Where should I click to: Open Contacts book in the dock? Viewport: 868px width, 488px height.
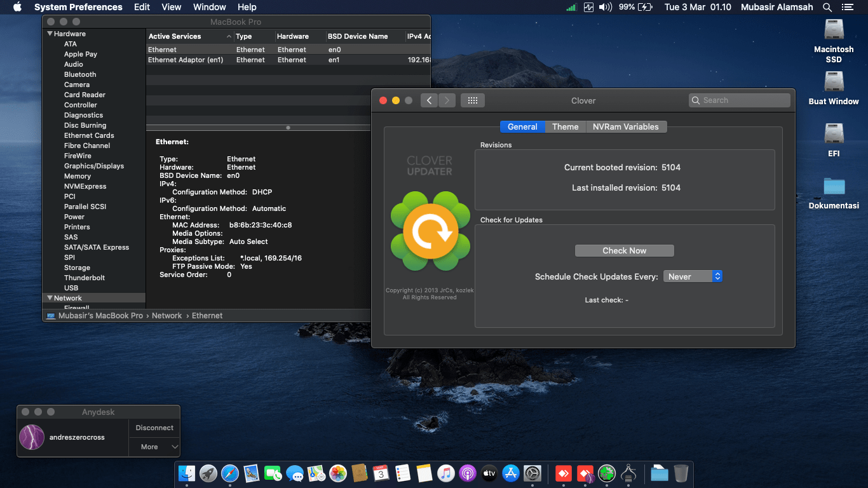360,473
